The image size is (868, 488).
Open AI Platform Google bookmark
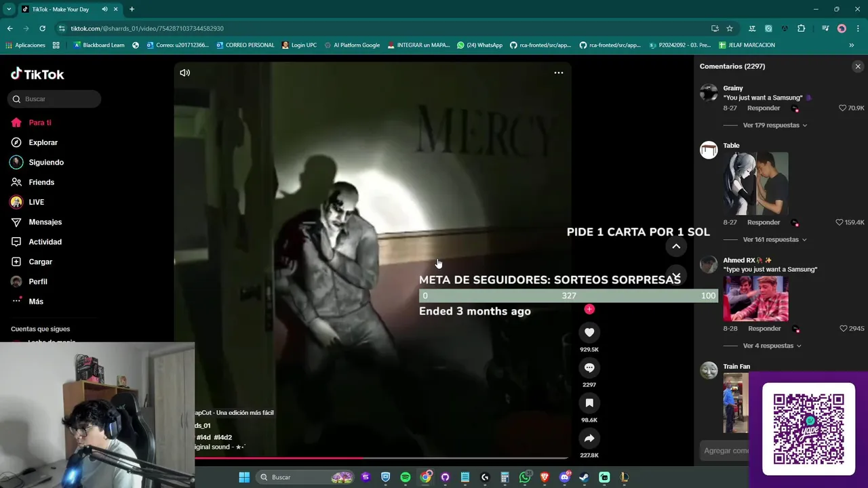(352, 45)
